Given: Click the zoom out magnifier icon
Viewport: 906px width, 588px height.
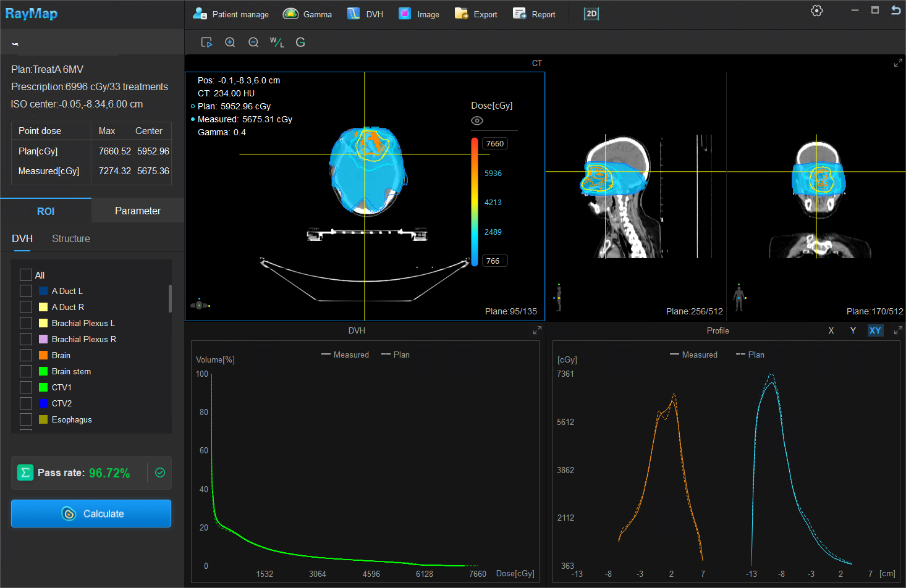Looking at the screenshot, I should coord(253,42).
